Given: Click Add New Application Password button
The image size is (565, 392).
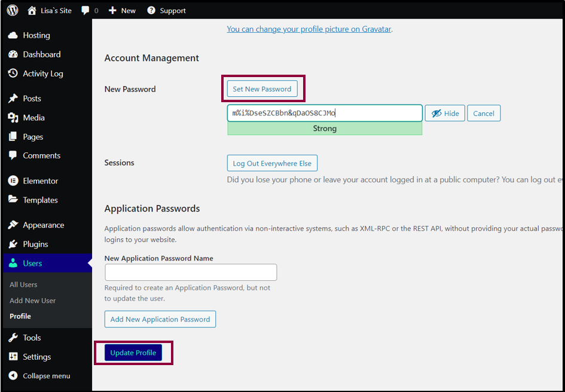Looking at the screenshot, I should [x=160, y=319].
